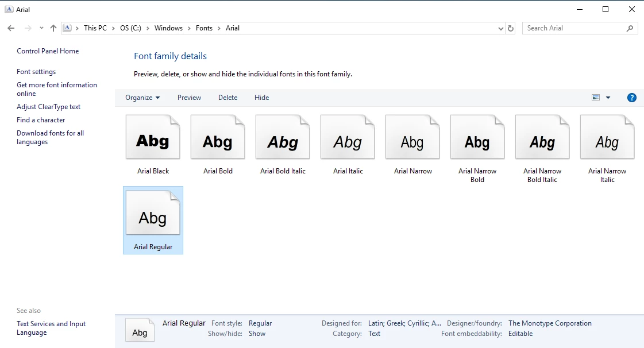Go up one level with Up arrow
The width and height of the screenshot is (644, 348).
point(53,28)
